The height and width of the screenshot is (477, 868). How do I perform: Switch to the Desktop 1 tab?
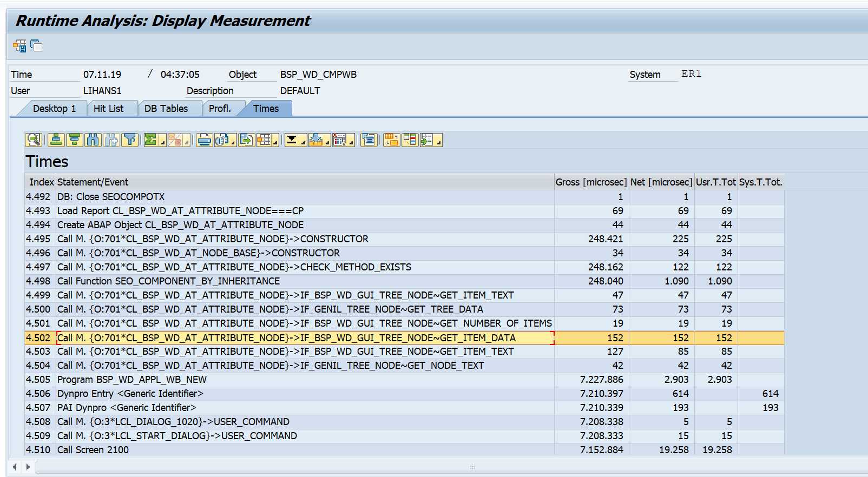54,109
